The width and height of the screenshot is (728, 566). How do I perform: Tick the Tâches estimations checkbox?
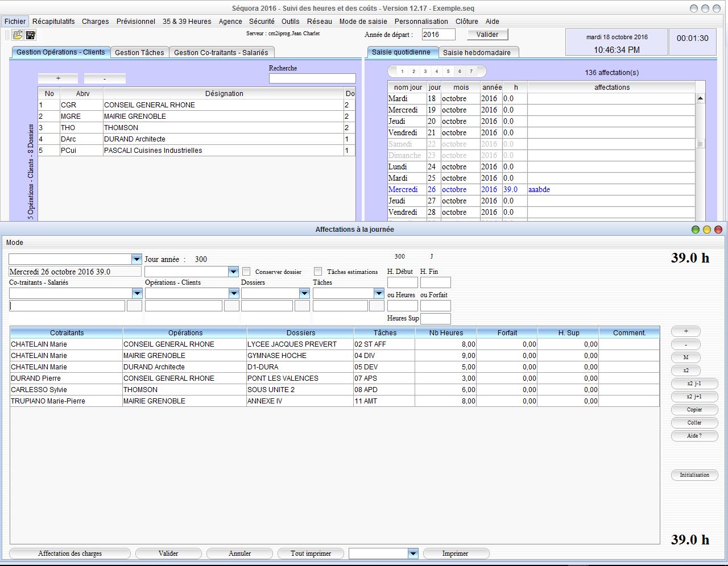[318, 272]
